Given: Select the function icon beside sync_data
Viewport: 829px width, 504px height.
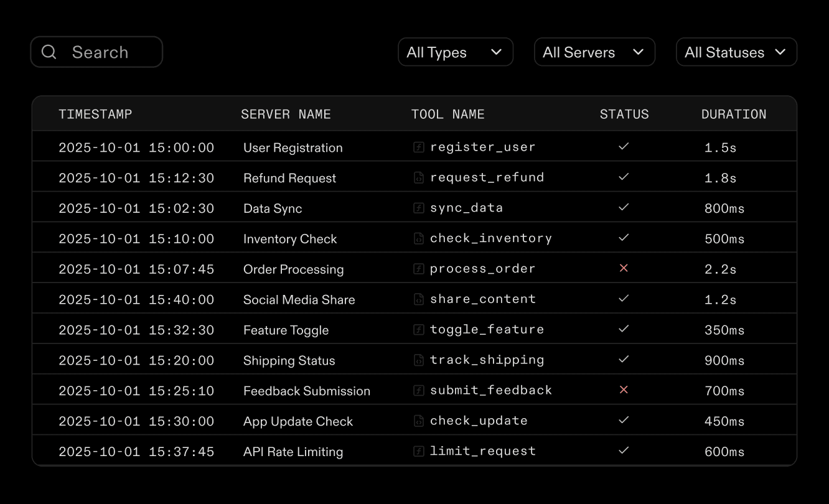Looking at the screenshot, I should 417,207.
